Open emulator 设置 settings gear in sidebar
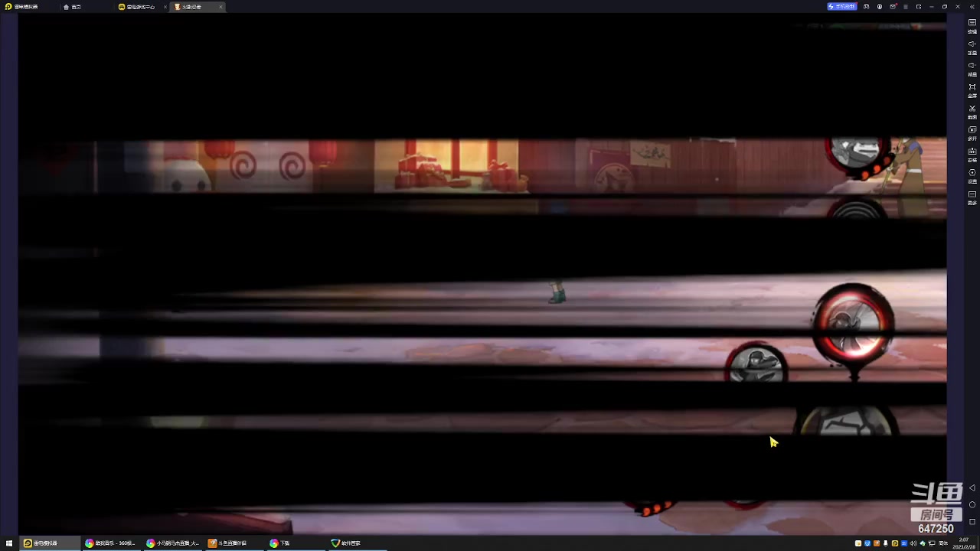Image resolution: width=980 pixels, height=551 pixels. [x=972, y=175]
